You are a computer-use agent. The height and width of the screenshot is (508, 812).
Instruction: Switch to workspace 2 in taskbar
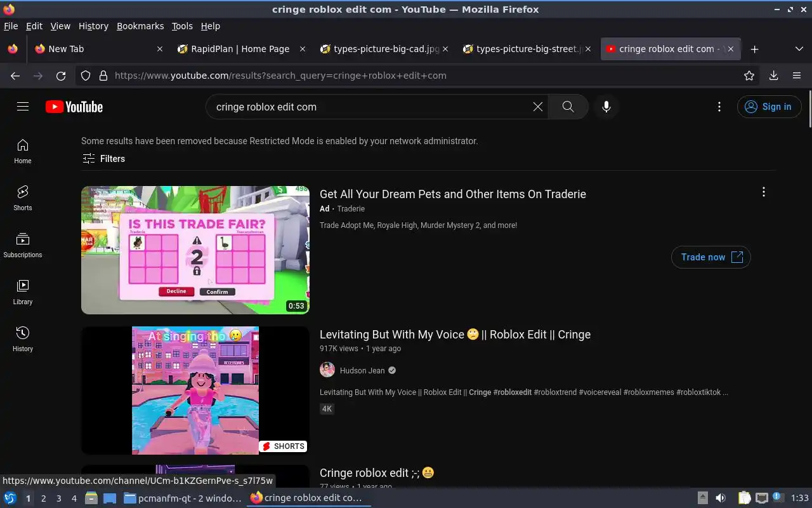(x=43, y=498)
